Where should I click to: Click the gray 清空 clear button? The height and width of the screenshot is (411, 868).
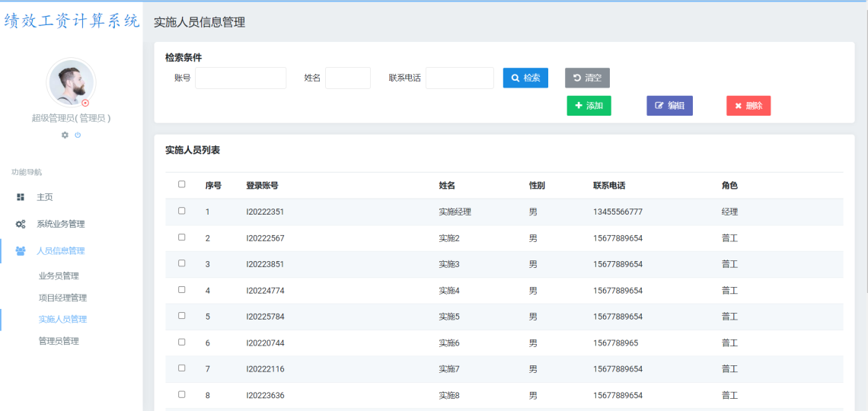point(587,78)
